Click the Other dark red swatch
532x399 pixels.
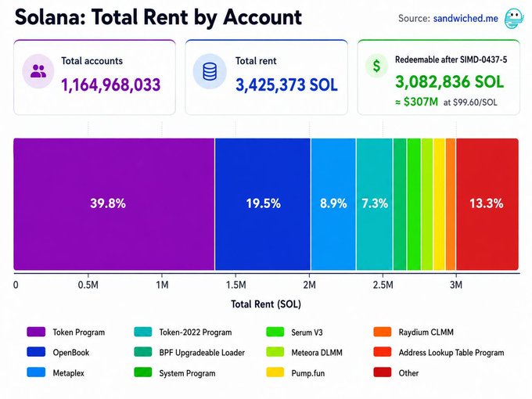click(383, 372)
